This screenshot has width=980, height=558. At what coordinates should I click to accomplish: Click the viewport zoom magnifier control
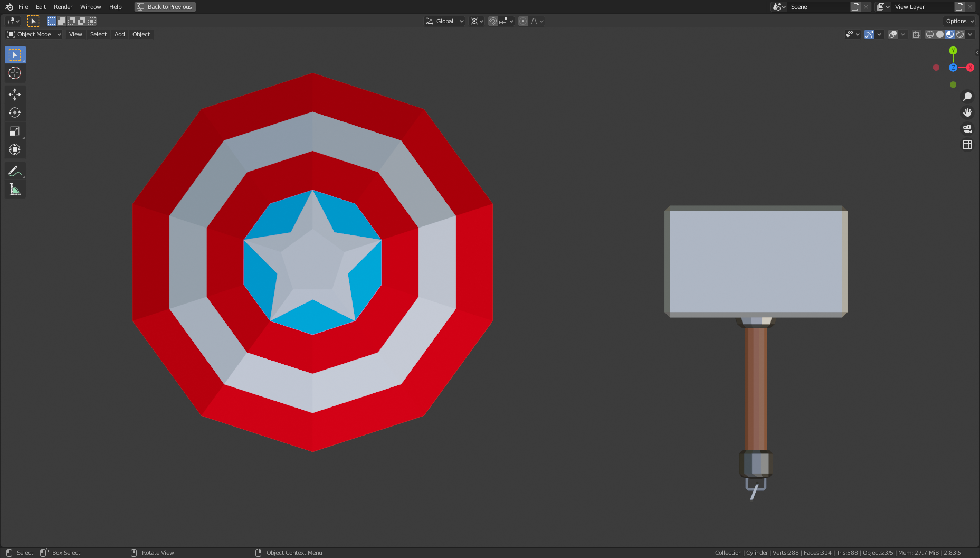click(x=967, y=96)
